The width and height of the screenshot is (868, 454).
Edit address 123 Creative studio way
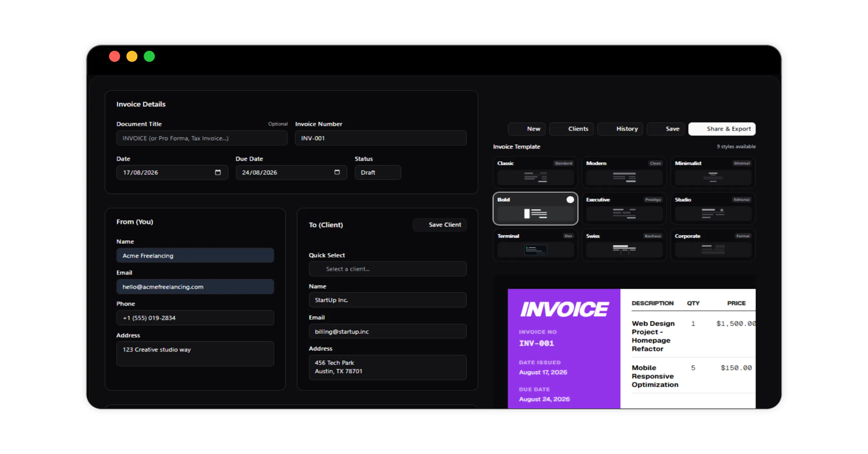coord(195,354)
